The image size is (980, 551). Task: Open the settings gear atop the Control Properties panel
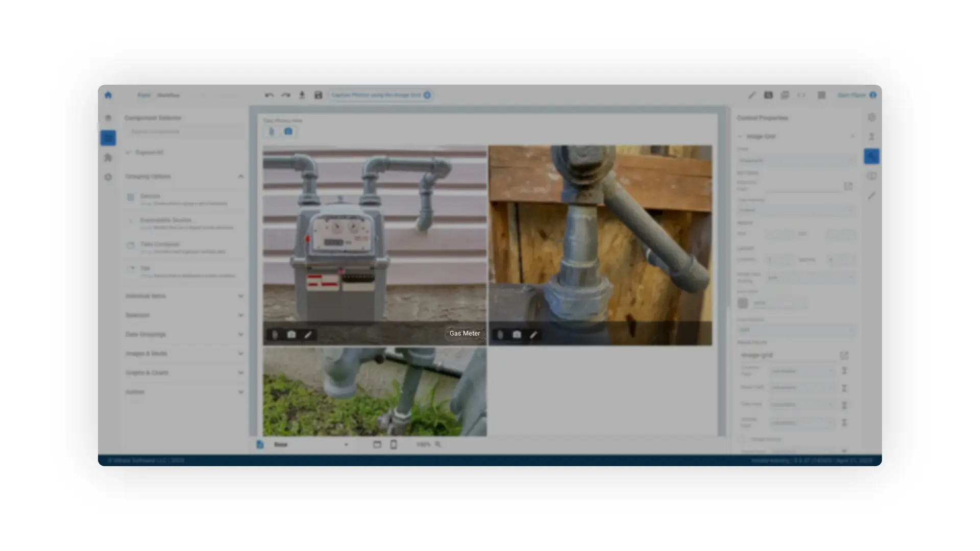click(x=872, y=117)
